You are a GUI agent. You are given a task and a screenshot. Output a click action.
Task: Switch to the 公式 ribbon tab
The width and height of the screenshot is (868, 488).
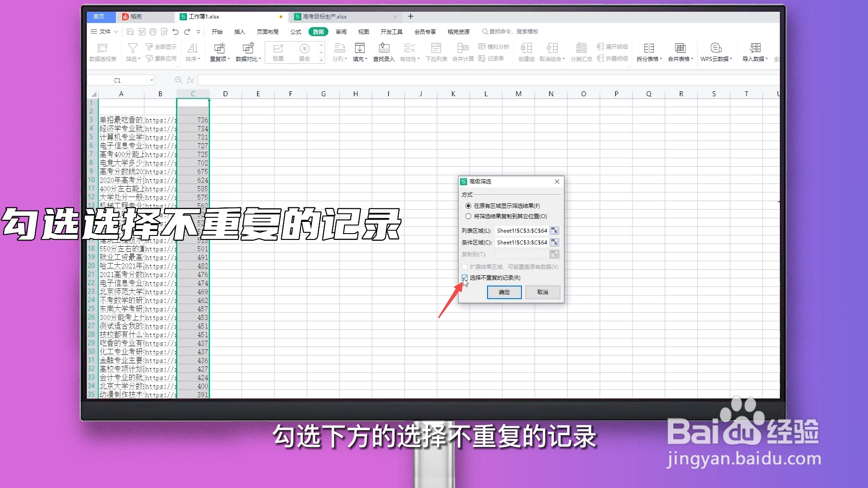tap(296, 32)
